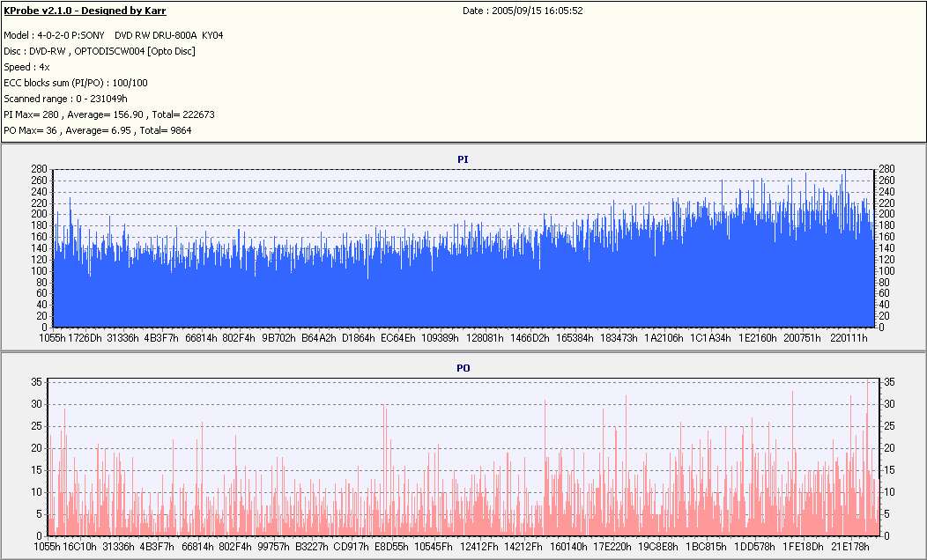
Task: Click PI axis label 4B3F7h
Action: click(x=161, y=338)
